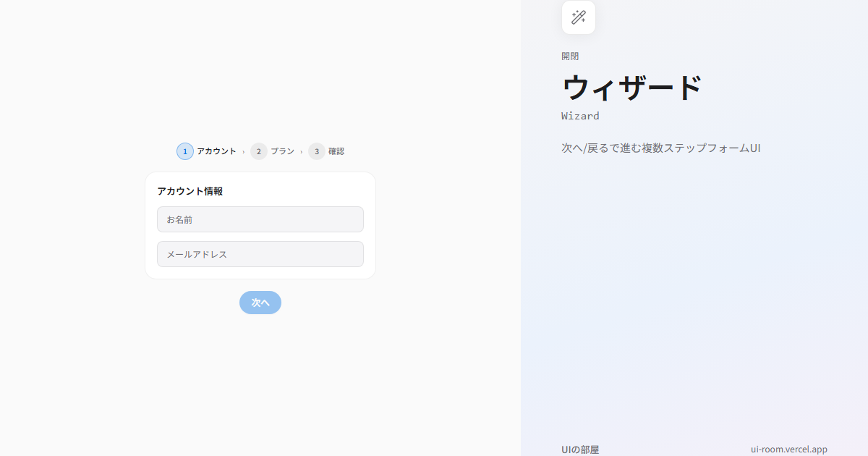The image size is (868, 456).
Task: Click the ウィザード title text
Action: [632, 88]
